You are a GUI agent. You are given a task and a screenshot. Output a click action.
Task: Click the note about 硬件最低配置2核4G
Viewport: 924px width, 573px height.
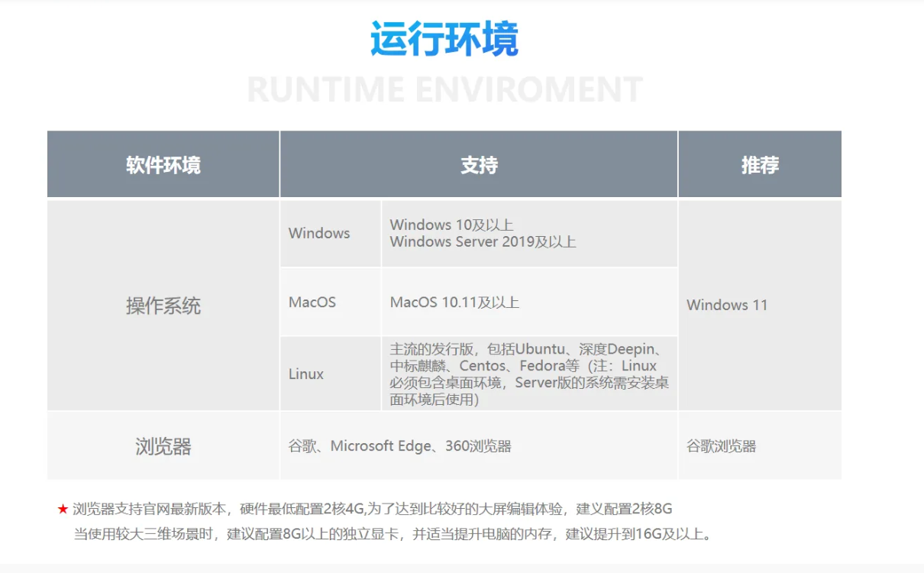pos(373,509)
